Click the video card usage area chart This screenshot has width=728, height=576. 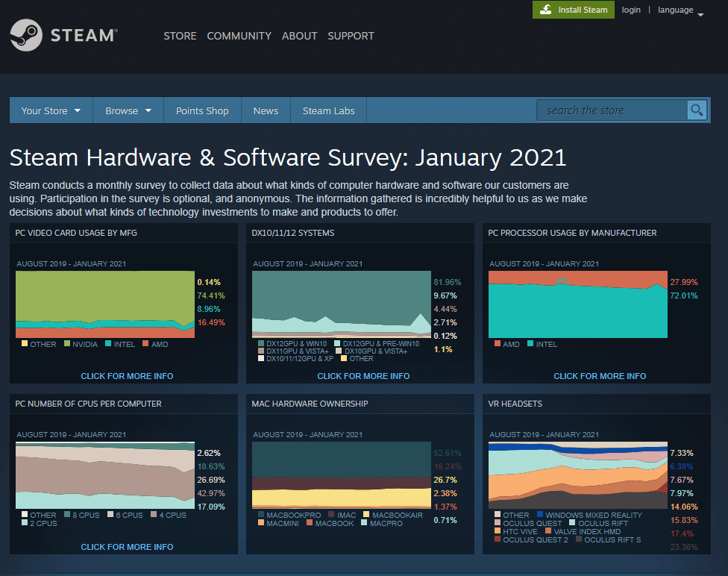tap(105, 304)
